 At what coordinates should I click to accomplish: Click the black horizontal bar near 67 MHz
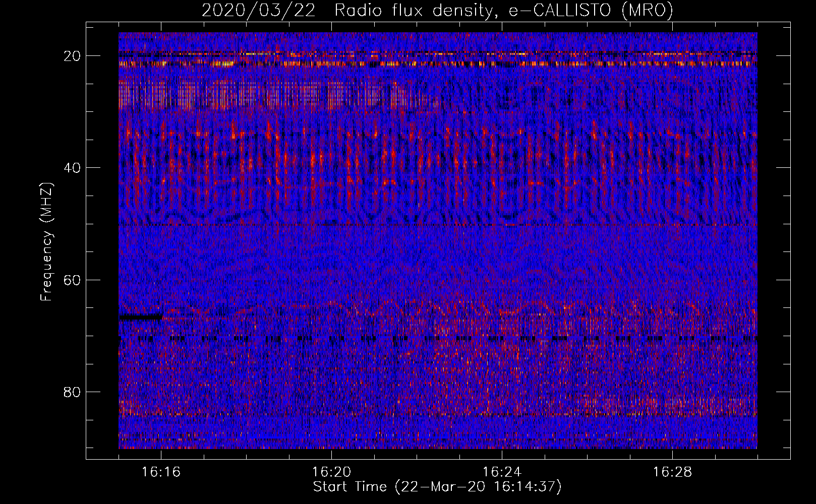(141, 317)
